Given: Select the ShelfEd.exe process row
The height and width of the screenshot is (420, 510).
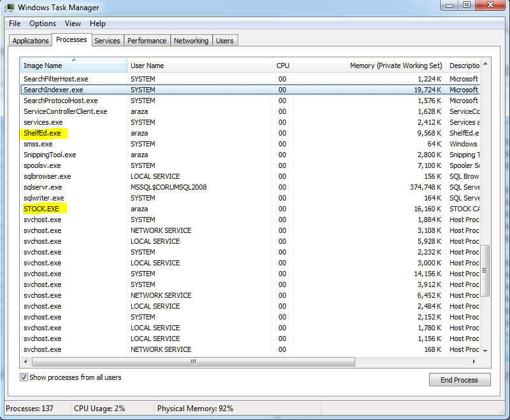Looking at the screenshot, I should [x=43, y=133].
